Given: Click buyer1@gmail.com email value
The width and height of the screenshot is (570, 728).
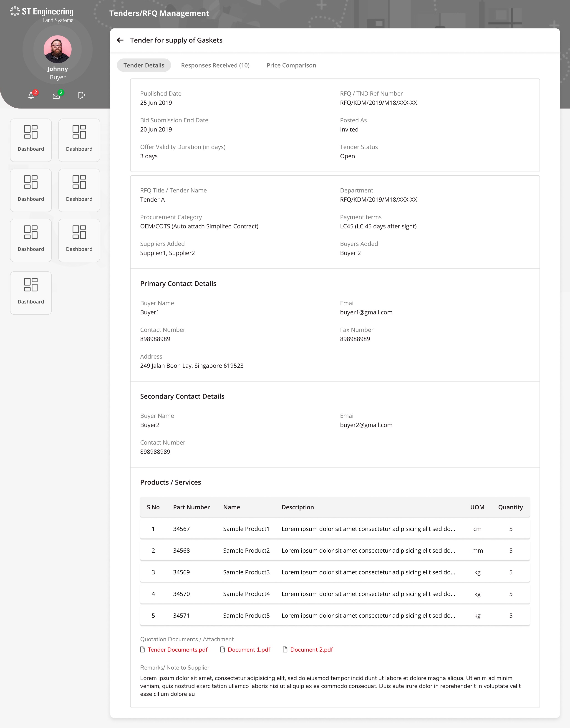Looking at the screenshot, I should click(366, 312).
